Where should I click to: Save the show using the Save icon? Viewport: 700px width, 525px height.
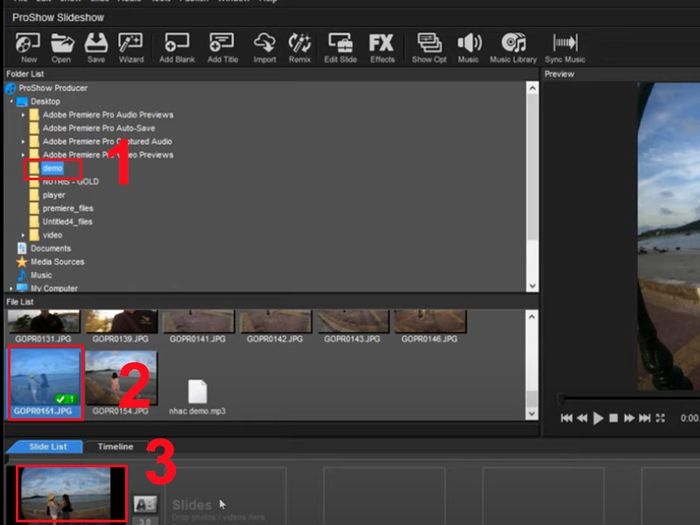pyautogui.click(x=96, y=46)
